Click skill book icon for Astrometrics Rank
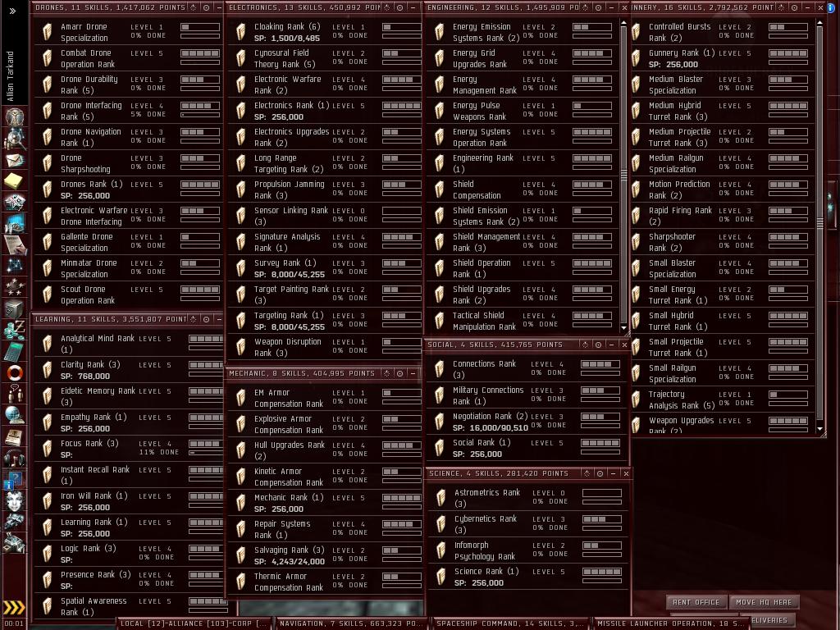The height and width of the screenshot is (630, 840). pyautogui.click(x=441, y=498)
